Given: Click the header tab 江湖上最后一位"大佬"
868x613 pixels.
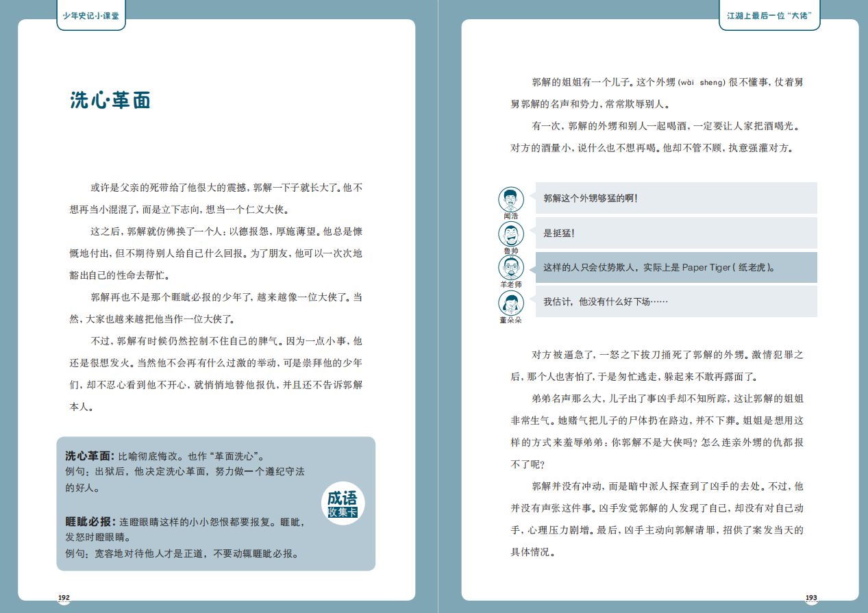Looking at the screenshot, I should point(769,15).
